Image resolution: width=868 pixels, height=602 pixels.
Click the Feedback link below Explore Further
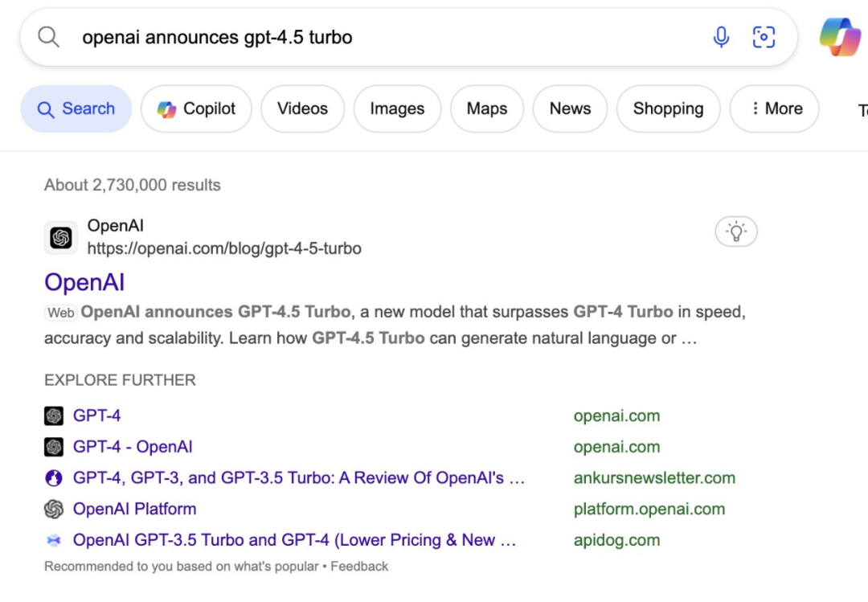click(x=360, y=566)
